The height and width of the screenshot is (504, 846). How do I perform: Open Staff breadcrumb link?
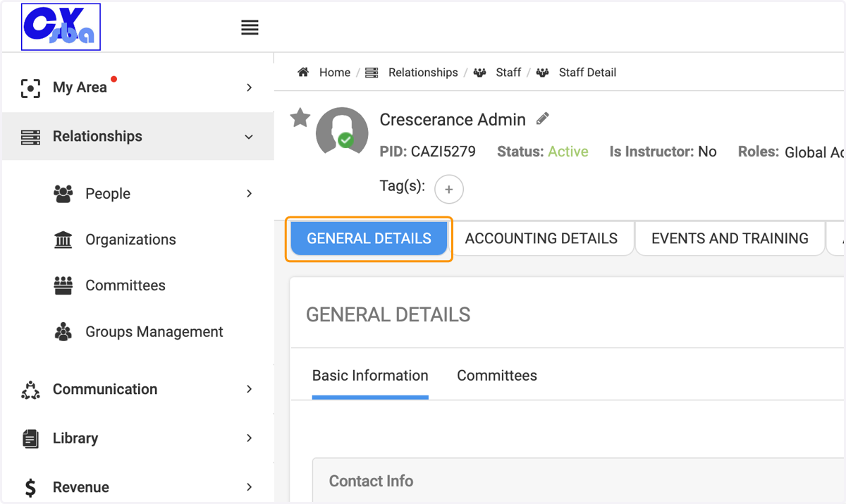(508, 73)
